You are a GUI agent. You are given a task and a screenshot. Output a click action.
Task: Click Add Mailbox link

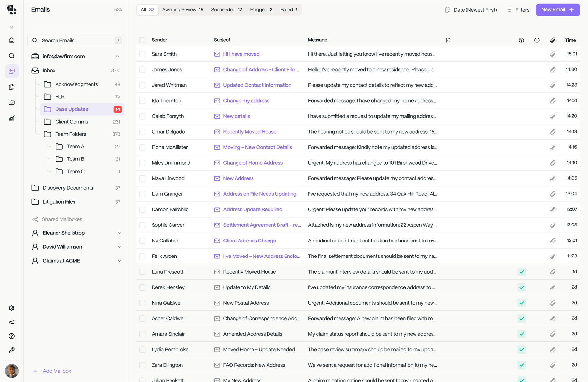coord(52,371)
